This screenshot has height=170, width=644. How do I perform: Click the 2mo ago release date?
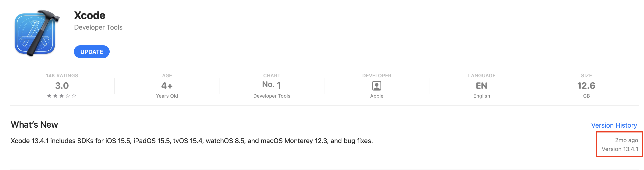[626, 140]
